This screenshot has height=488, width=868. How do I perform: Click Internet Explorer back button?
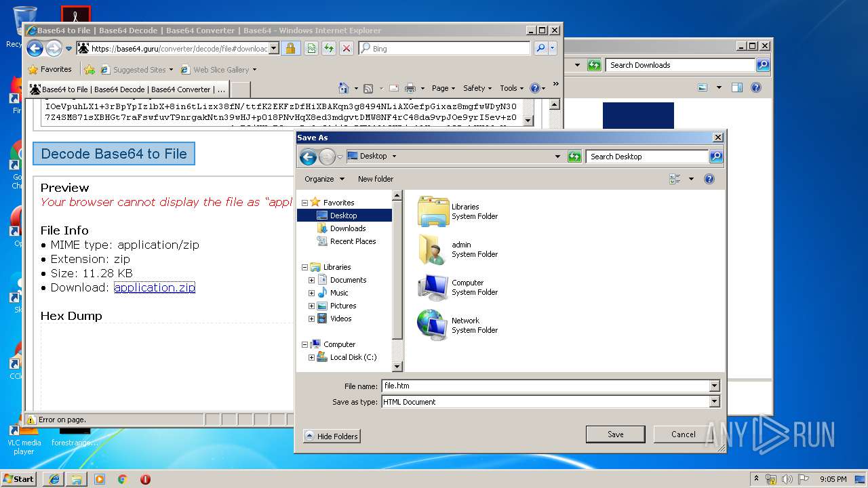pyautogui.click(x=35, y=48)
